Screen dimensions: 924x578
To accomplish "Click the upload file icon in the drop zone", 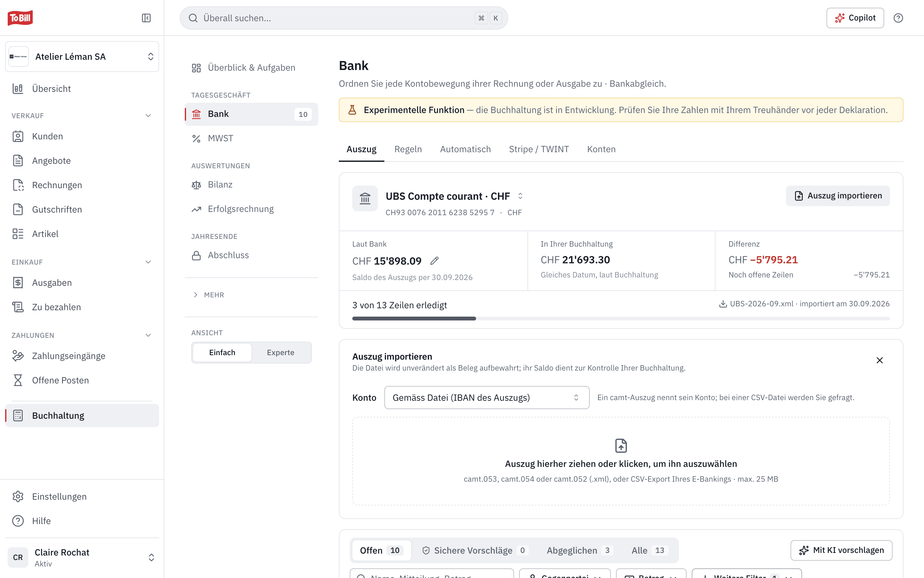I will 621,445.
